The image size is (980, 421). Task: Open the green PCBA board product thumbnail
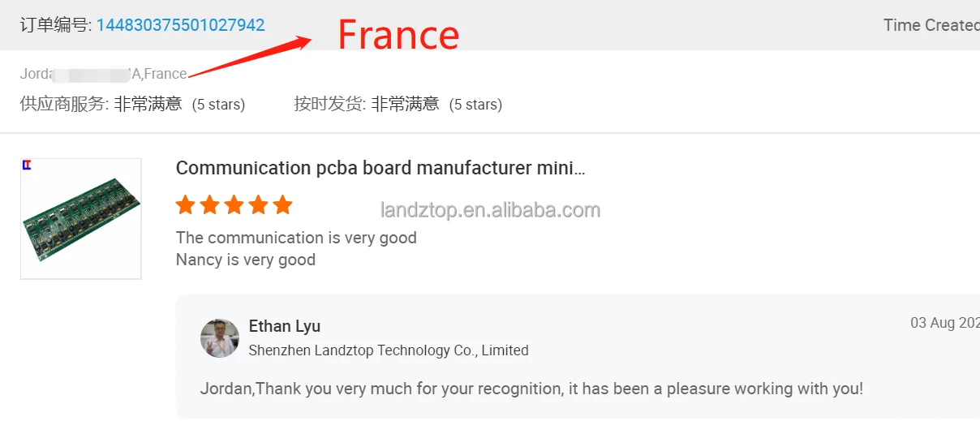81,219
